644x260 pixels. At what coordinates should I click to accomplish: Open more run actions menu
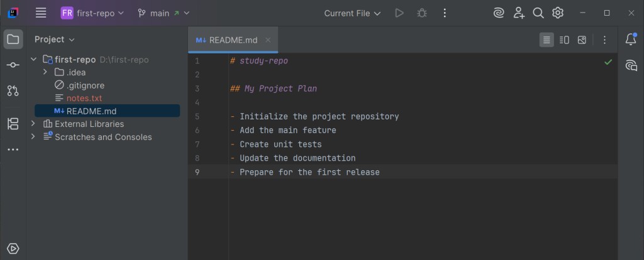[x=445, y=13]
